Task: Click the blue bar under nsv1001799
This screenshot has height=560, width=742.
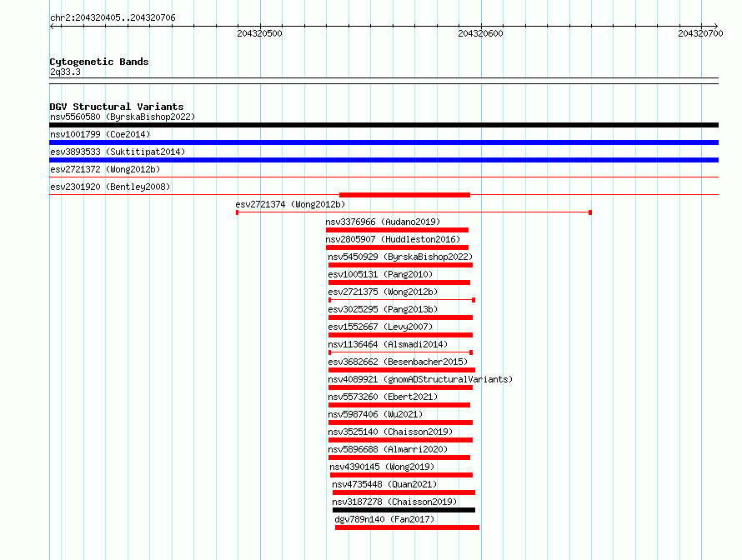Action: [384, 142]
